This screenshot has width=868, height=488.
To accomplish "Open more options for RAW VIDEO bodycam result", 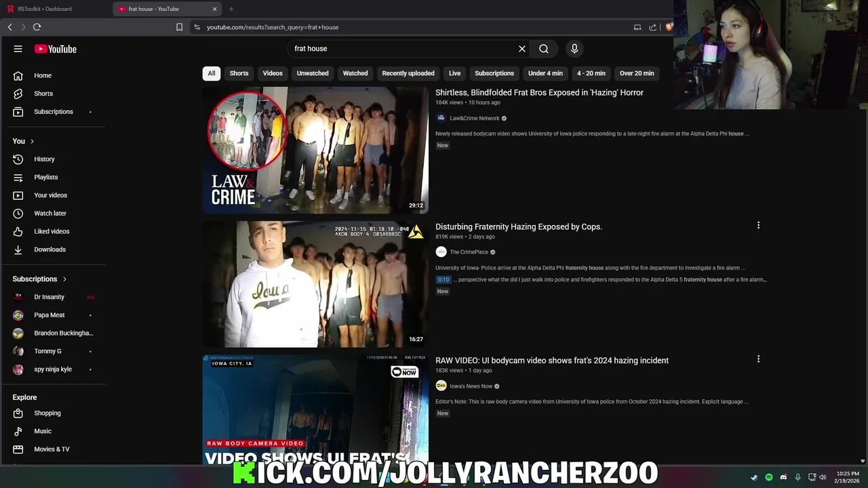I will click(758, 359).
